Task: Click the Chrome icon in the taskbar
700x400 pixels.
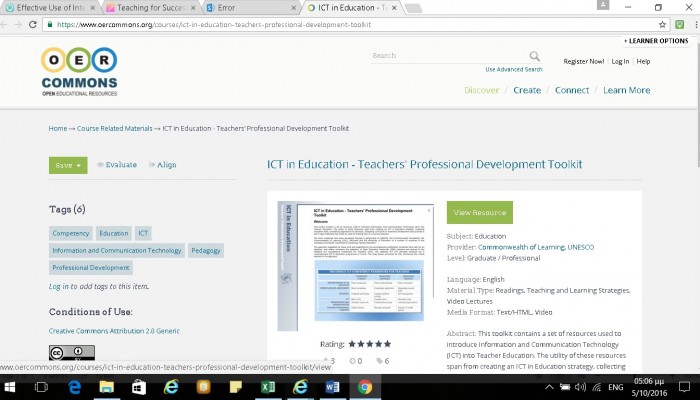Action: [365, 386]
